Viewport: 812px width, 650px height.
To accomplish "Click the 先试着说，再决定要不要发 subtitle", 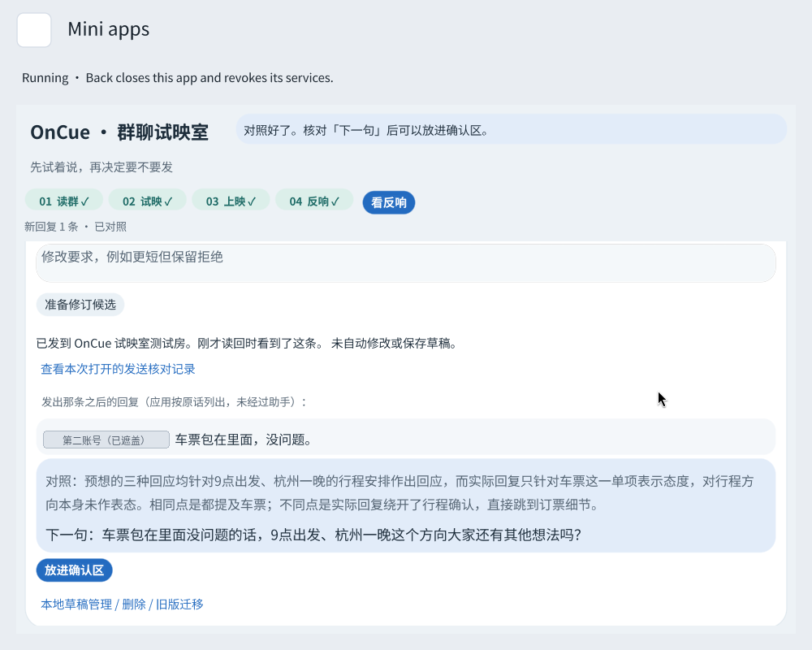I will [x=101, y=167].
